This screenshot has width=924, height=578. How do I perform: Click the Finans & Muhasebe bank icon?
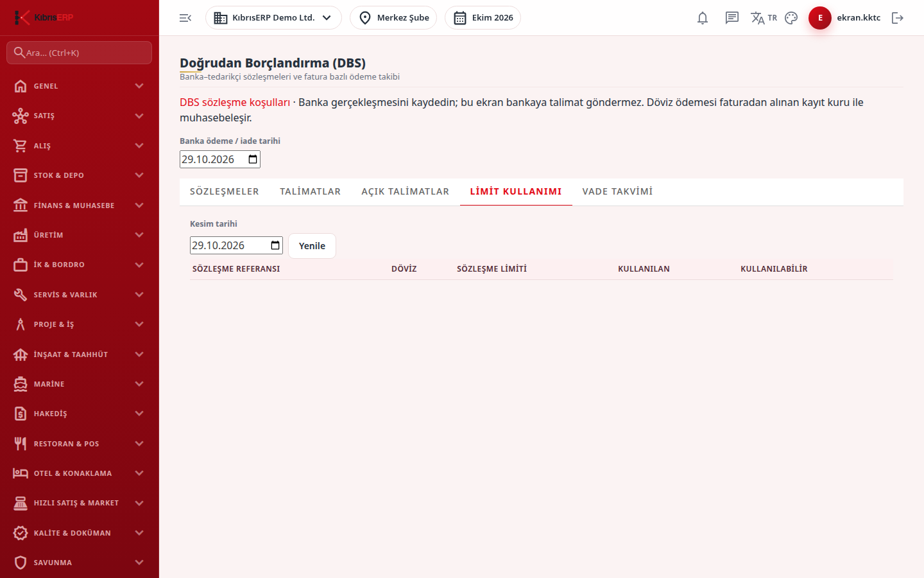click(21, 206)
